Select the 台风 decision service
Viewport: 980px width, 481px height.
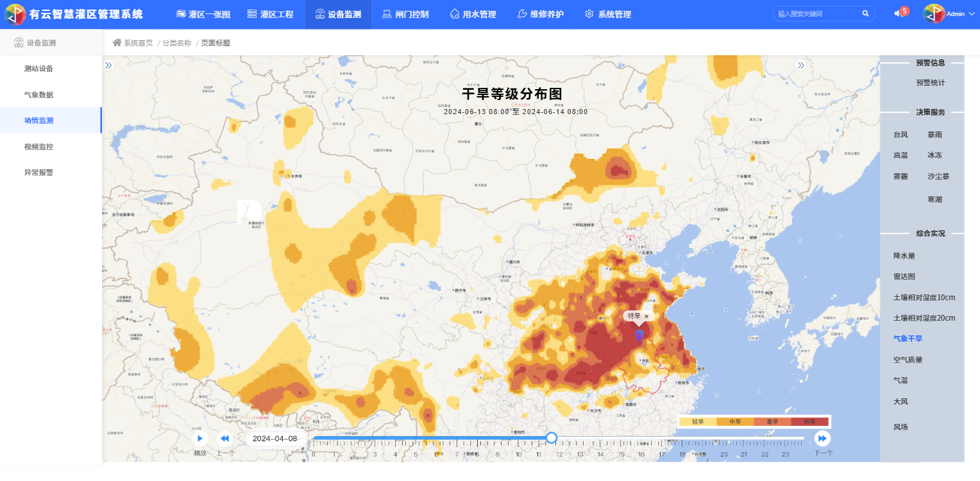tap(900, 135)
